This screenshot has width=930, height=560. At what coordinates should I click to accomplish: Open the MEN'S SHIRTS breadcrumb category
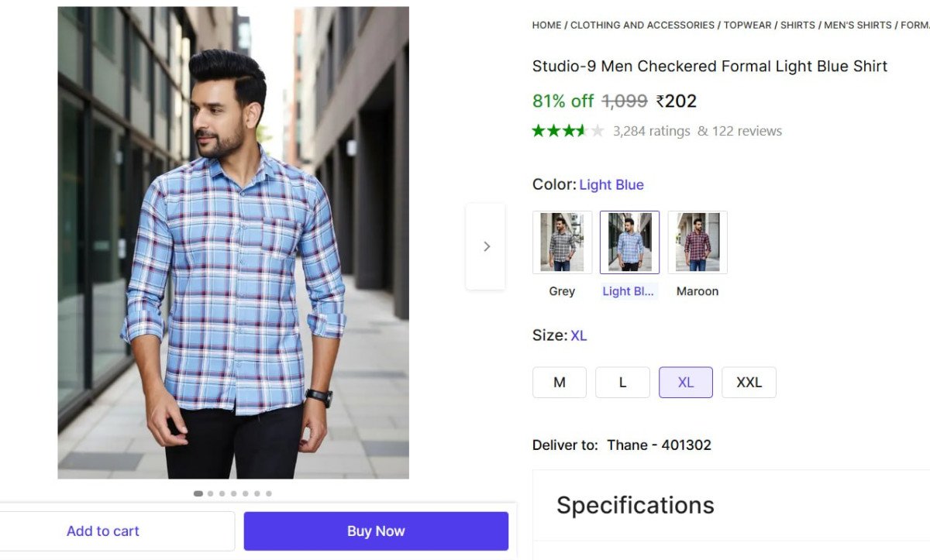point(856,25)
